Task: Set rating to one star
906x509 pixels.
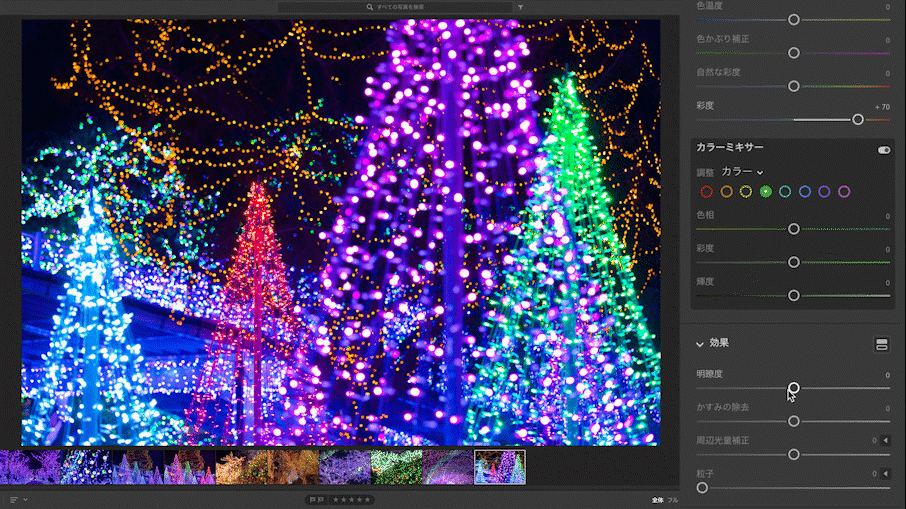Action: pyautogui.click(x=336, y=500)
